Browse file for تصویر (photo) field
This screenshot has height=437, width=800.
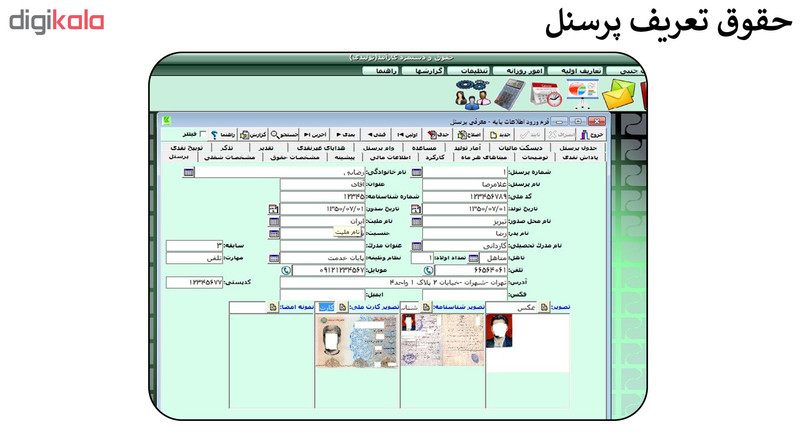point(544,307)
